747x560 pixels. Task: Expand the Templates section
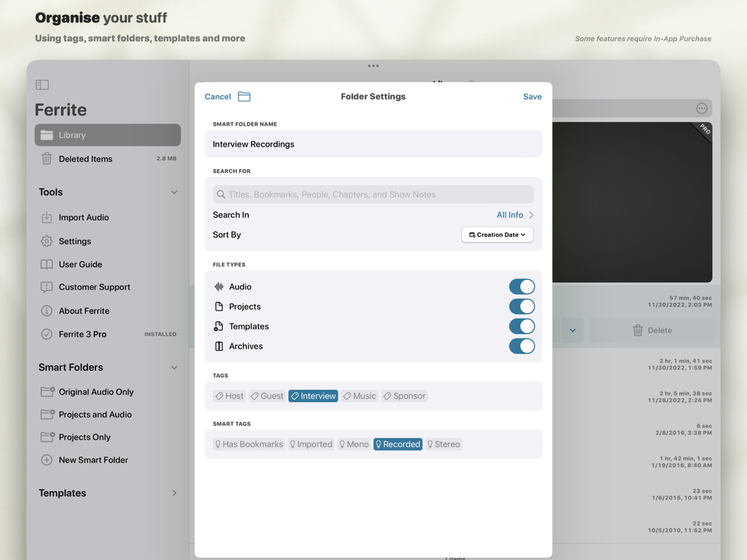[x=174, y=493]
